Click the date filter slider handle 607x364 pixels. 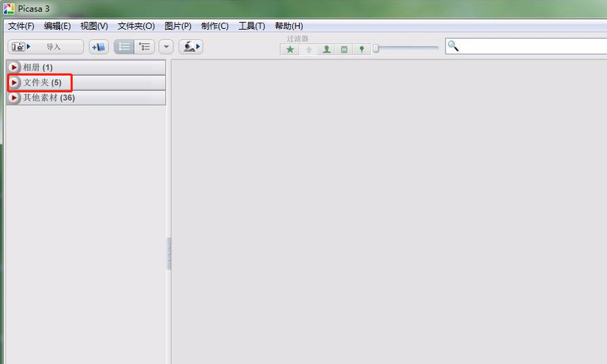point(376,49)
